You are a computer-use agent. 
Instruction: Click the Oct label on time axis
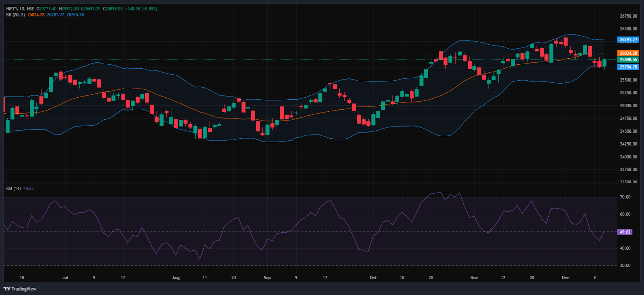click(373, 278)
